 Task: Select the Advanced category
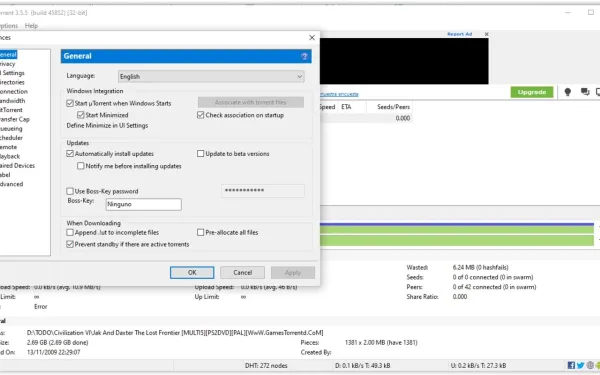coord(11,184)
